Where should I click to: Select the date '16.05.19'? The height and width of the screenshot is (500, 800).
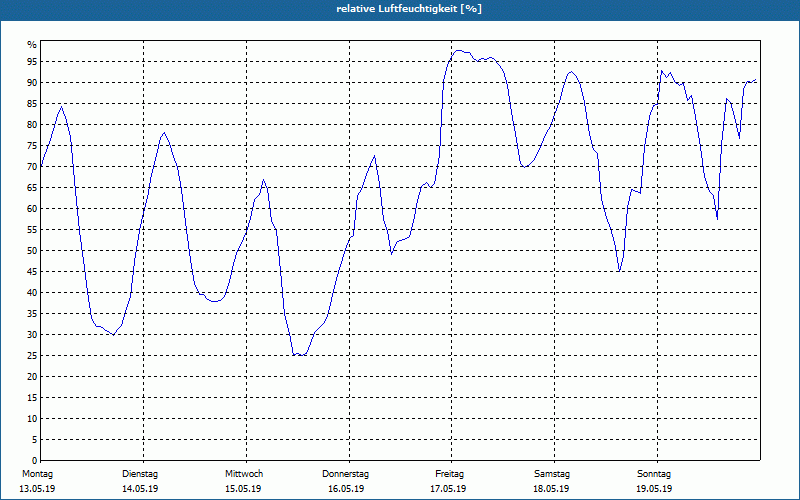pos(346,489)
